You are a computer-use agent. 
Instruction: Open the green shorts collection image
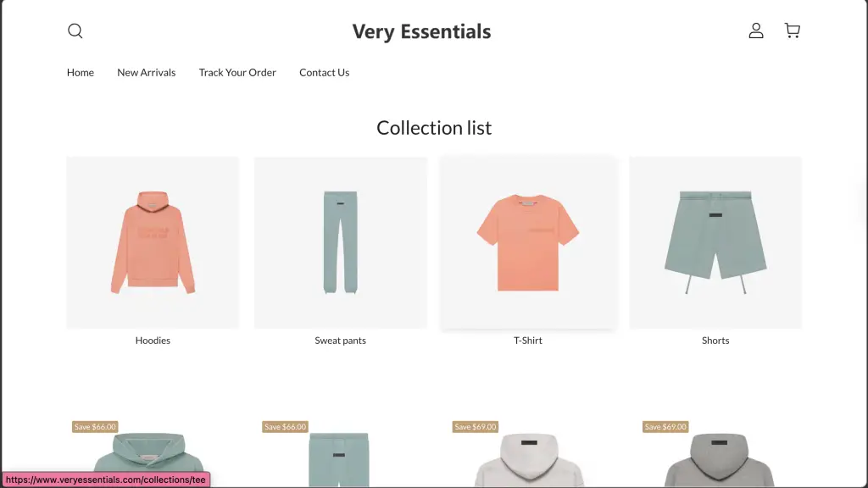click(x=715, y=242)
